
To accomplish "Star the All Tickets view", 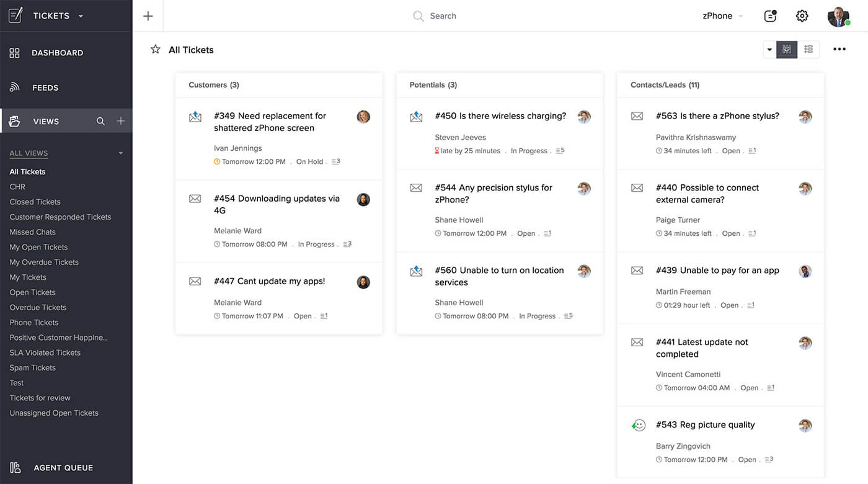I will pos(156,50).
